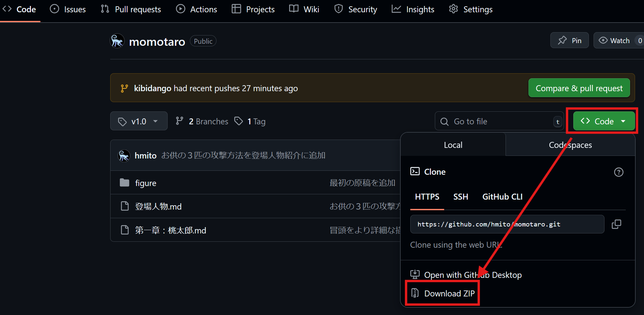Viewport: 644px width, 315px height.
Task: Select the Local tab in clone panel
Action: click(453, 145)
